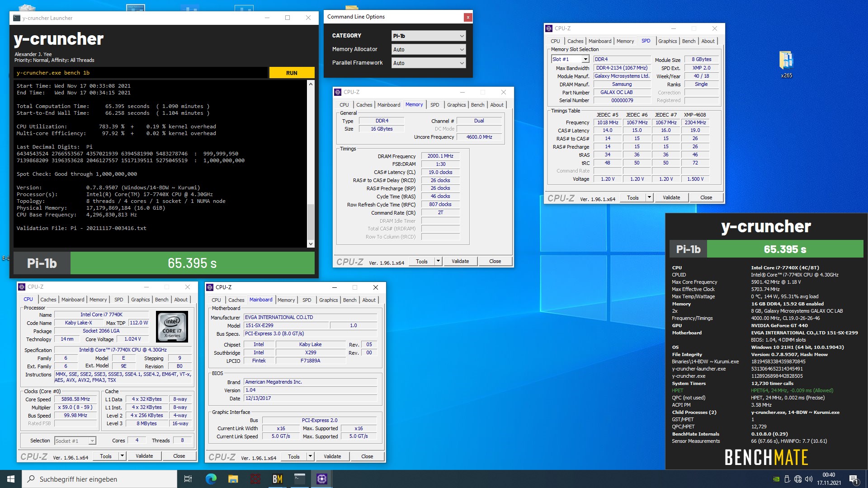Image resolution: width=868 pixels, height=488 pixels.
Task: Switch to the console window taskbar icon
Action: pyautogui.click(x=300, y=479)
